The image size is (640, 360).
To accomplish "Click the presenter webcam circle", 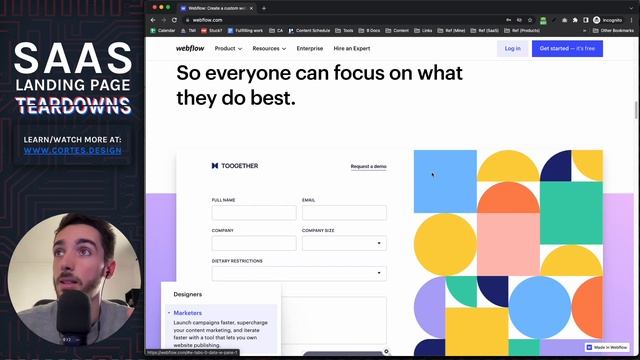I will (x=73, y=280).
